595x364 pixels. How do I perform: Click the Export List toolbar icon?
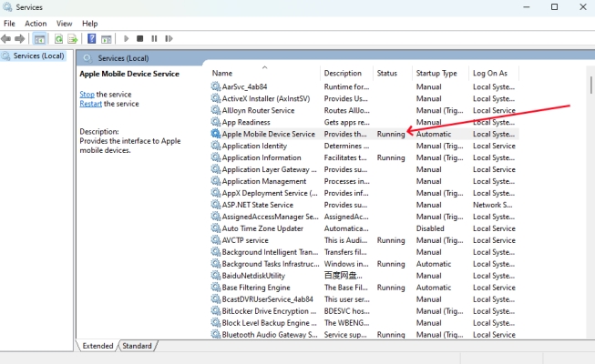click(x=72, y=39)
